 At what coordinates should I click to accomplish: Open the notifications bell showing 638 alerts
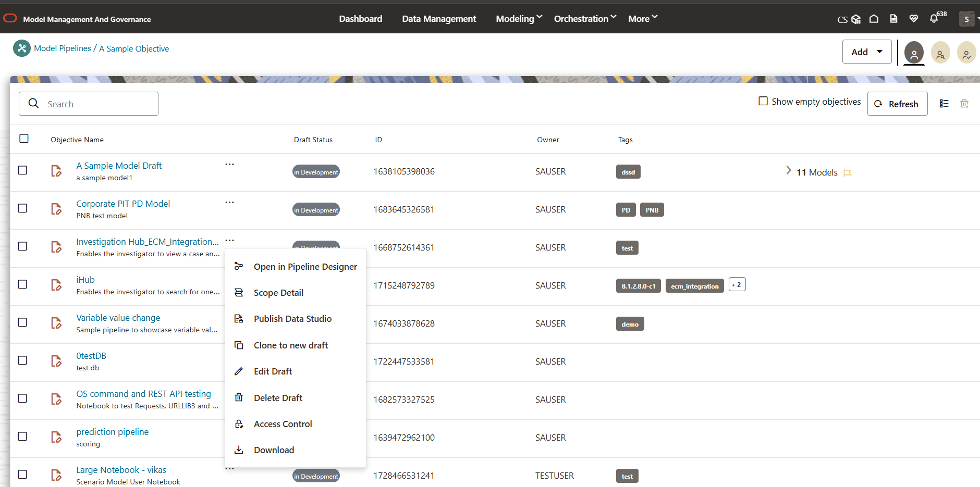934,18
